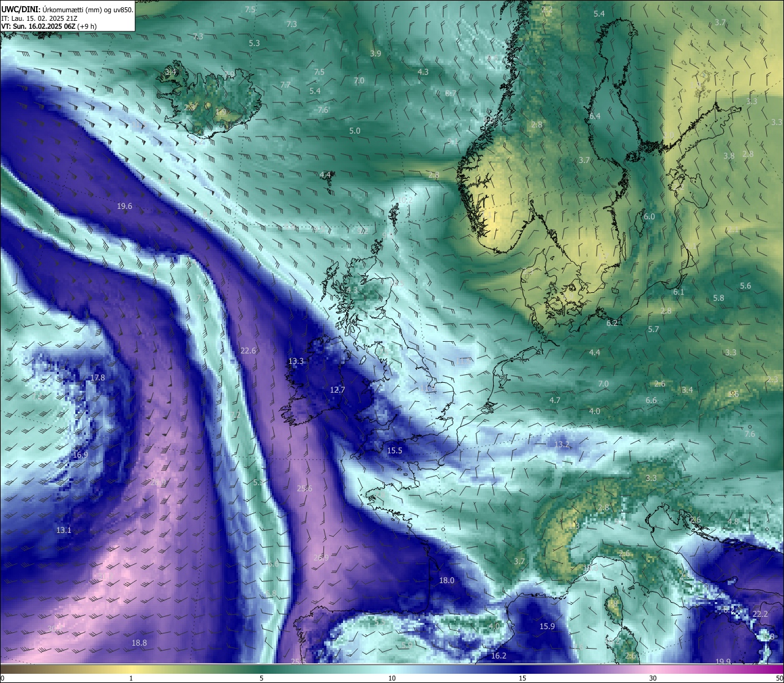Select the 19.9 value at bottom right
784x683 pixels.
723,661
